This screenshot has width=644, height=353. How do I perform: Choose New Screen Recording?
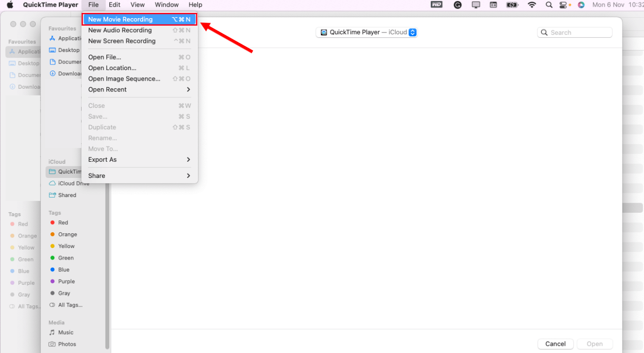point(140,41)
